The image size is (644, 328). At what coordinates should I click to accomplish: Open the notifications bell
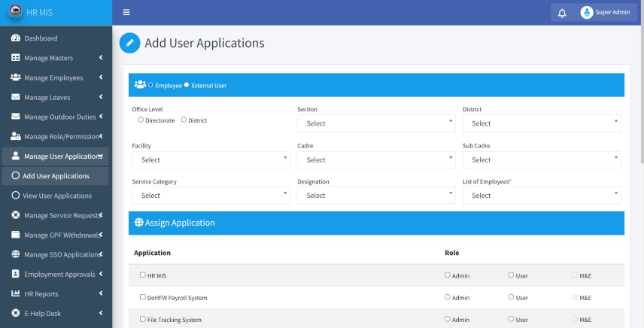tap(562, 13)
